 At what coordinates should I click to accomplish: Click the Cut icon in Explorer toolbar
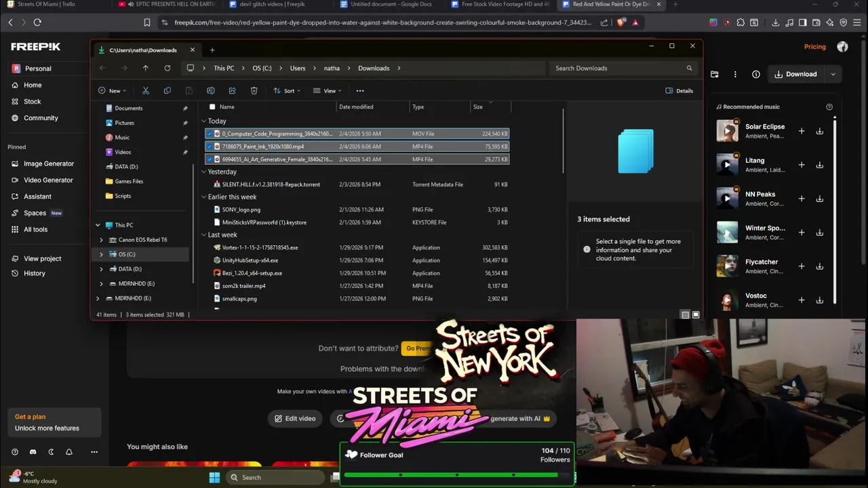click(145, 91)
